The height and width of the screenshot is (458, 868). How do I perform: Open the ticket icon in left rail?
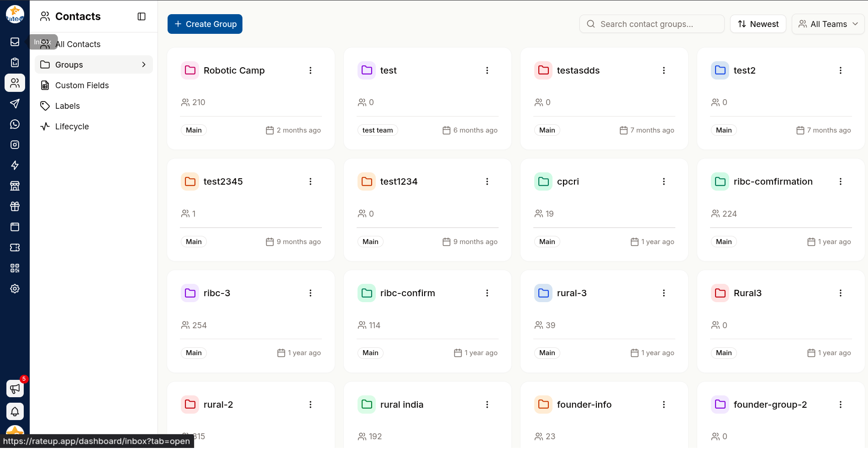point(15,247)
